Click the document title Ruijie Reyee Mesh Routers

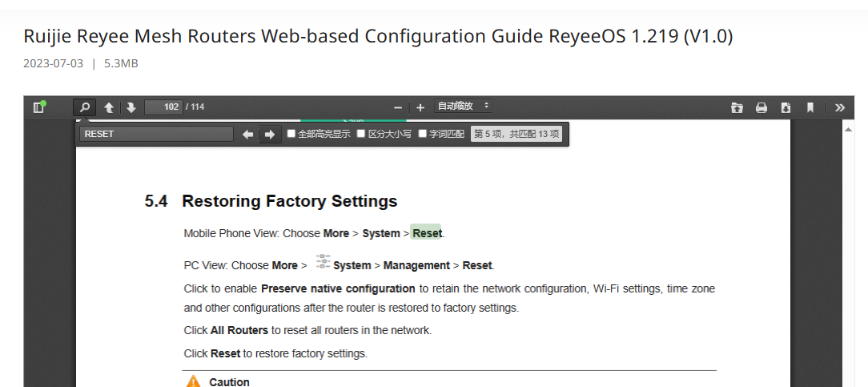[x=377, y=36]
